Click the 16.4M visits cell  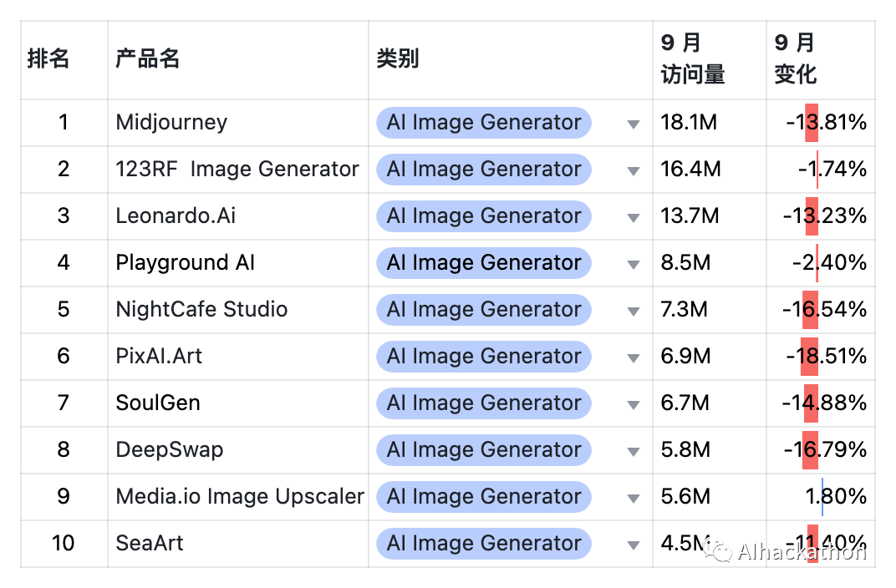pos(709,170)
